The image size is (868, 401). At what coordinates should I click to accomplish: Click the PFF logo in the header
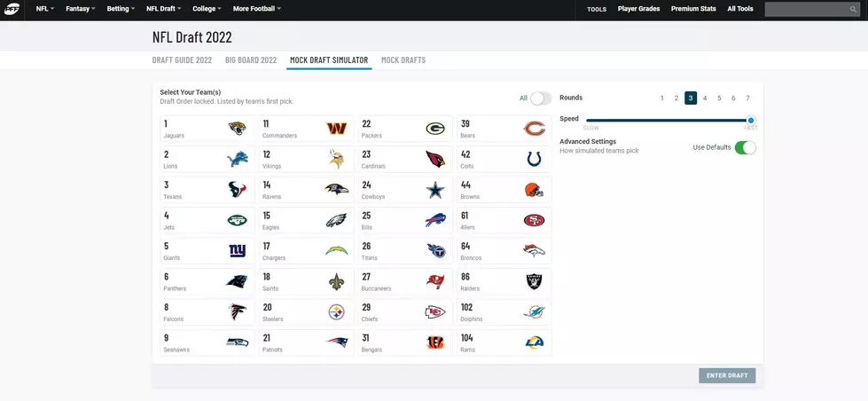pyautogui.click(x=12, y=10)
